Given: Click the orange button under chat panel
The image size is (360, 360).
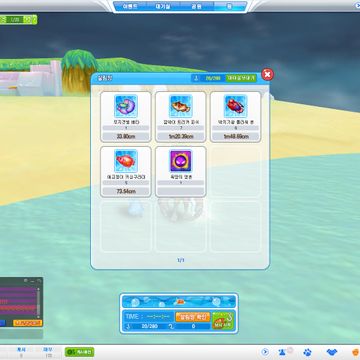Looking at the screenshot, I should (28, 323).
